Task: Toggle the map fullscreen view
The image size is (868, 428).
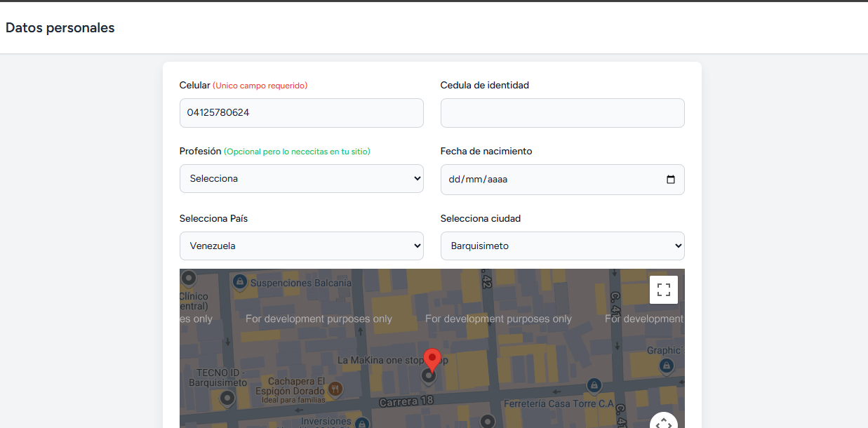Action: 664,290
